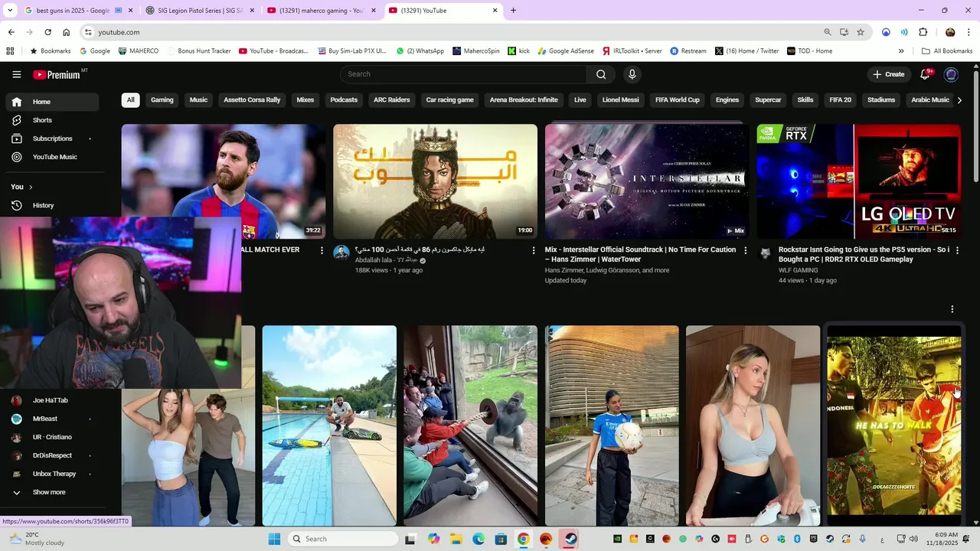
Task: Open Shorts in the sidebar
Action: point(52,120)
